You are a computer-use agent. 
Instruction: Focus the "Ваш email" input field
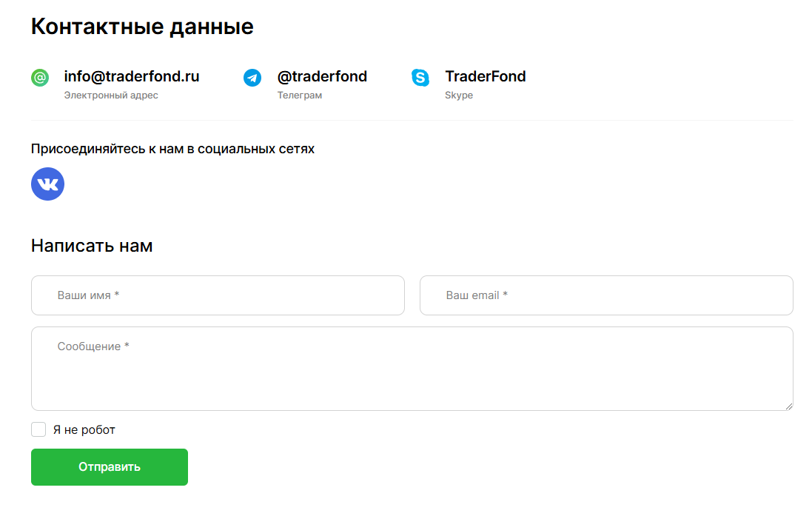click(x=606, y=295)
